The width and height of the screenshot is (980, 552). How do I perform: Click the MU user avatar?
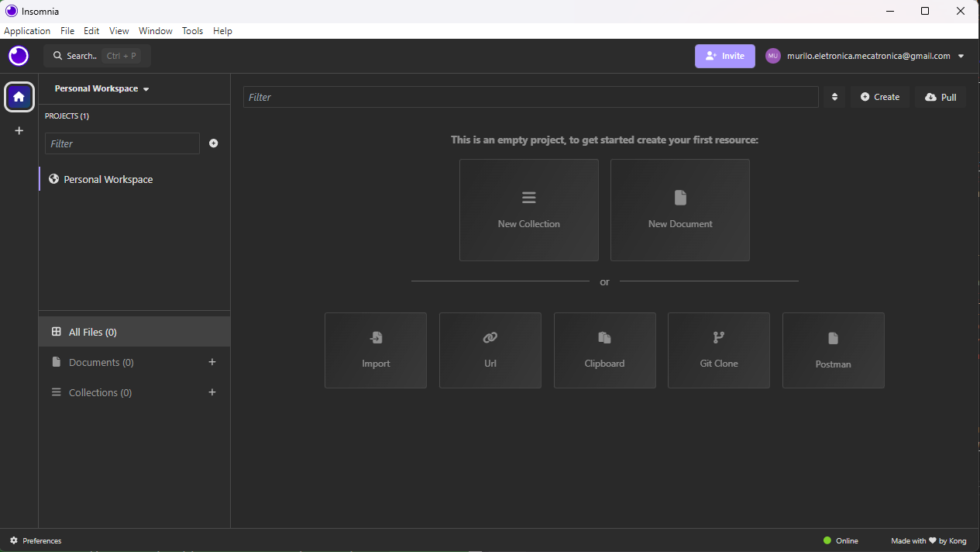click(773, 56)
